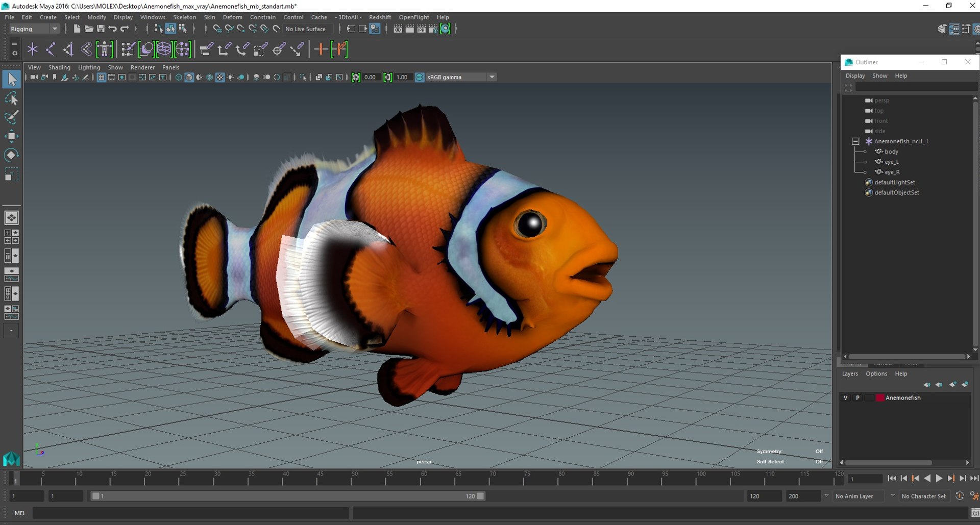Viewport: 980px width, 525px height.
Task: Click the red Anemonefish layer color swatch
Action: tap(880, 397)
